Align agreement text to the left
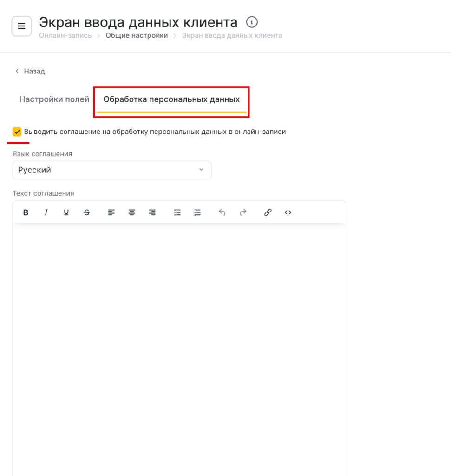Image resolution: width=451 pixels, height=476 pixels. [111, 212]
